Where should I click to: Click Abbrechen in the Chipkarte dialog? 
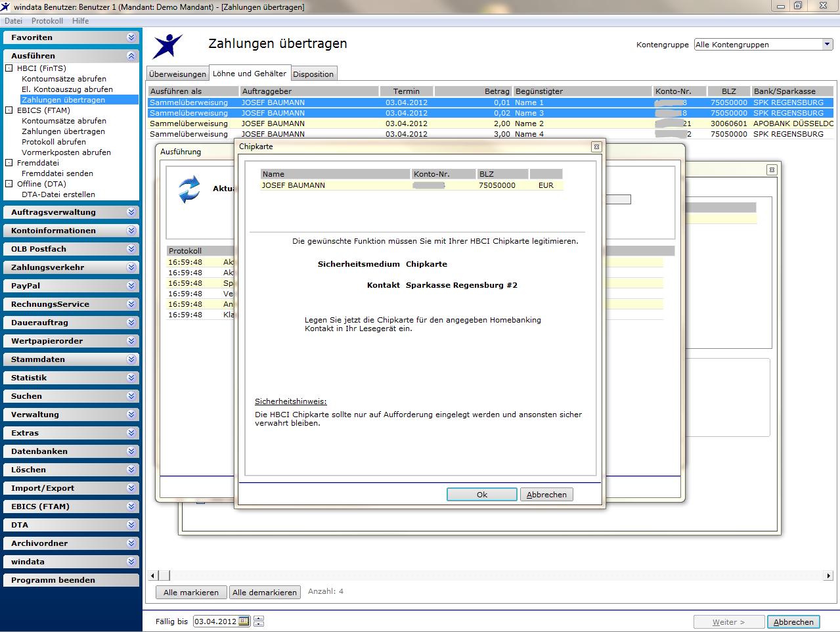click(x=546, y=495)
